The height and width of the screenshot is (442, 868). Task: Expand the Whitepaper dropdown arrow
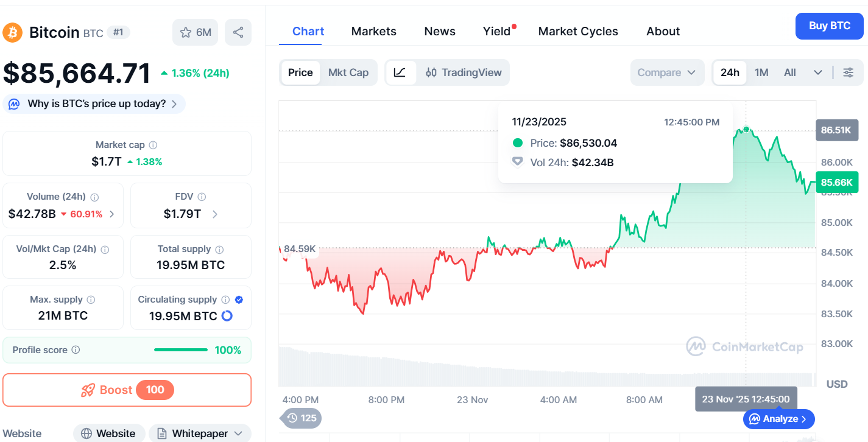click(238, 433)
